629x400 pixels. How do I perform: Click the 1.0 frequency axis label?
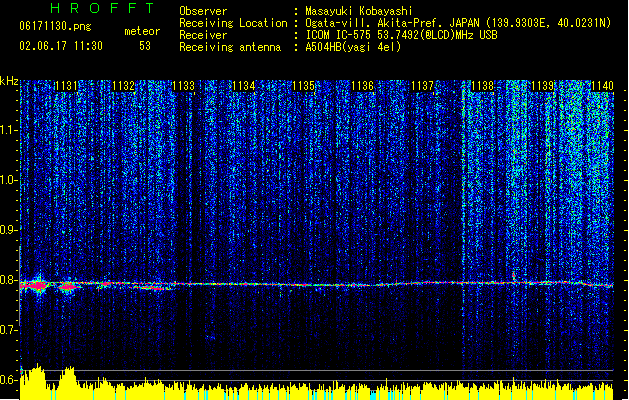(9, 180)
